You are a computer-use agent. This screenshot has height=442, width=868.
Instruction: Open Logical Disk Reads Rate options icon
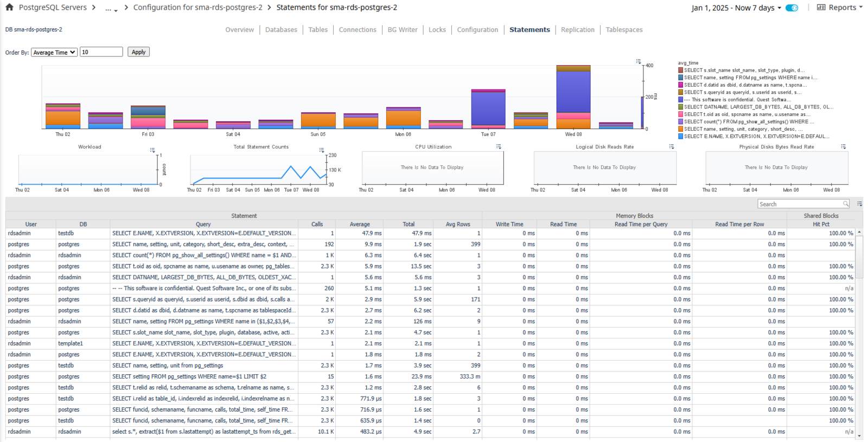pyautogui.click(x=672, y=146)
